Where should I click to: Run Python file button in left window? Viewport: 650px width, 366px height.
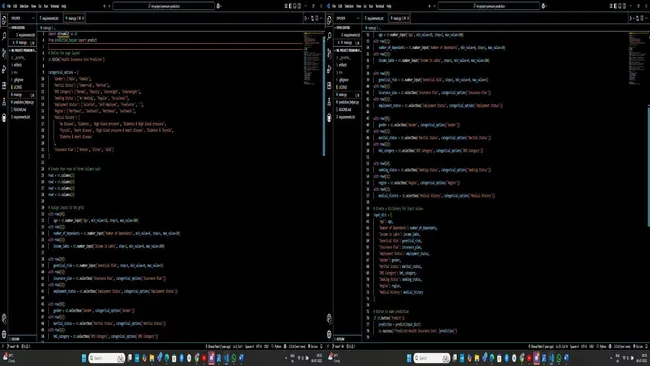306,18
